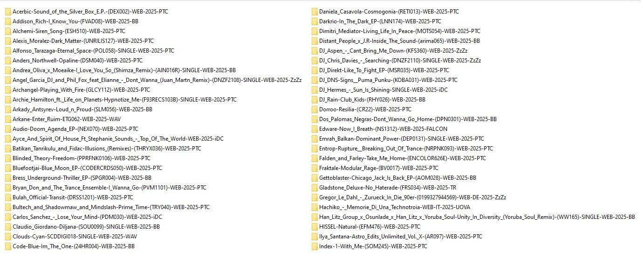Select DJ_Direkt-Like_To_Fight_EP folder name
This screenshot has height=258, width=644.
point(384,70)
